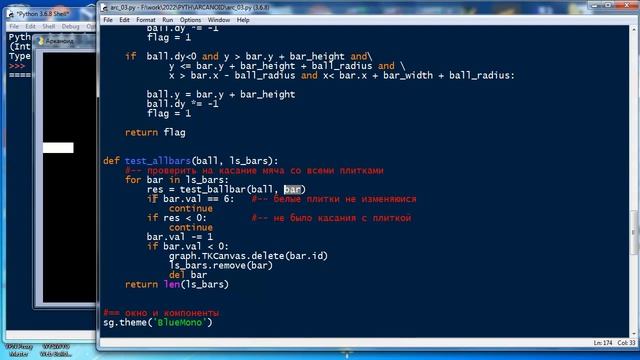This screenshot has height=360, width=640.
Task: Click the Арканоид window title bar
Action: (65, 41)
